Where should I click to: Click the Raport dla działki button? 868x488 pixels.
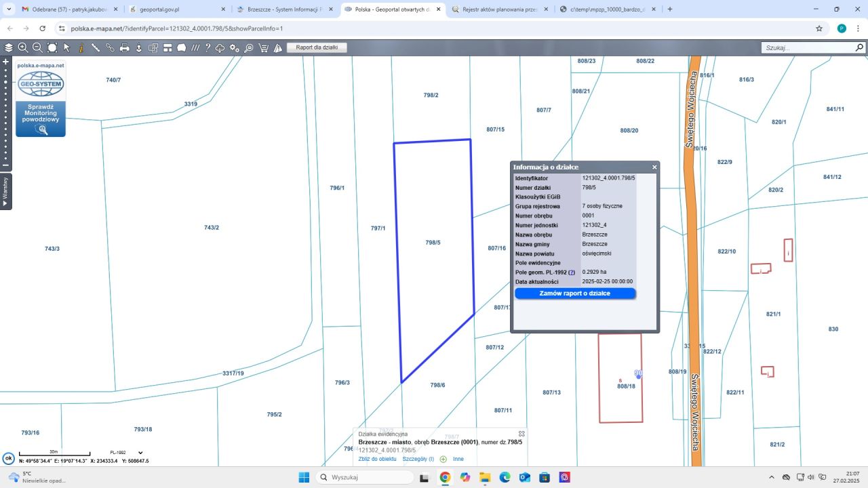317,47
